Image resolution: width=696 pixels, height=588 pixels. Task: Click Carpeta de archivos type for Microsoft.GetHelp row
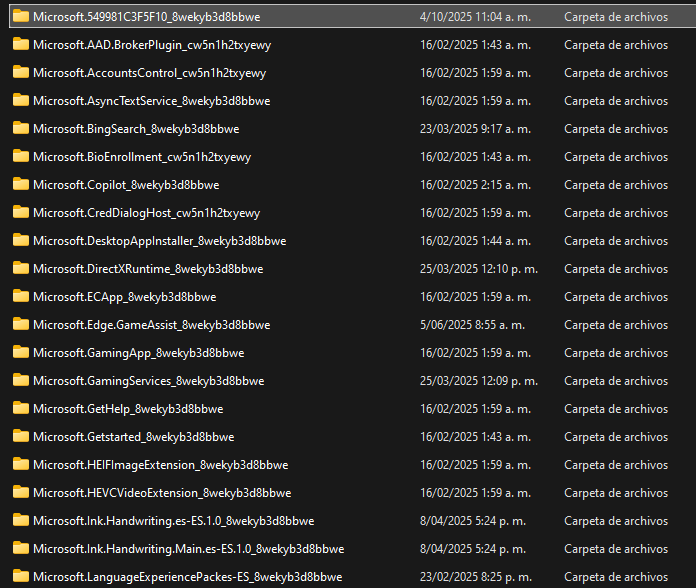click(x=616, y=409)
